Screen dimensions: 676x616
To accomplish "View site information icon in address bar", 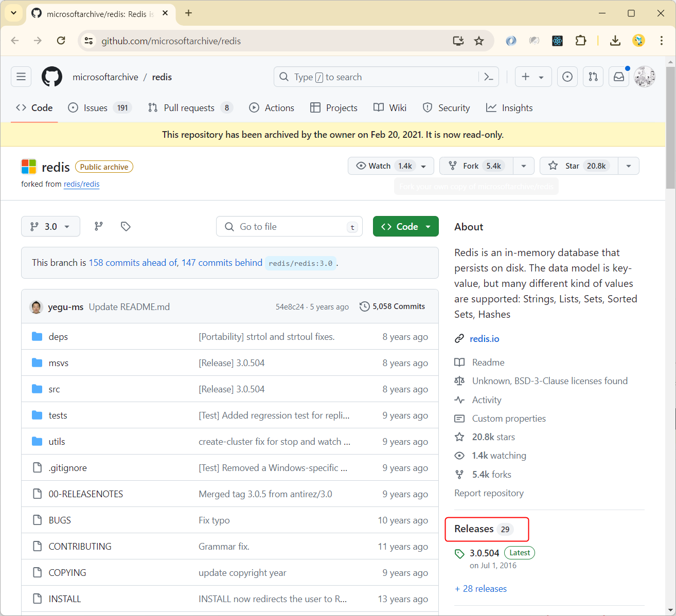I will (x=88, y=41).
